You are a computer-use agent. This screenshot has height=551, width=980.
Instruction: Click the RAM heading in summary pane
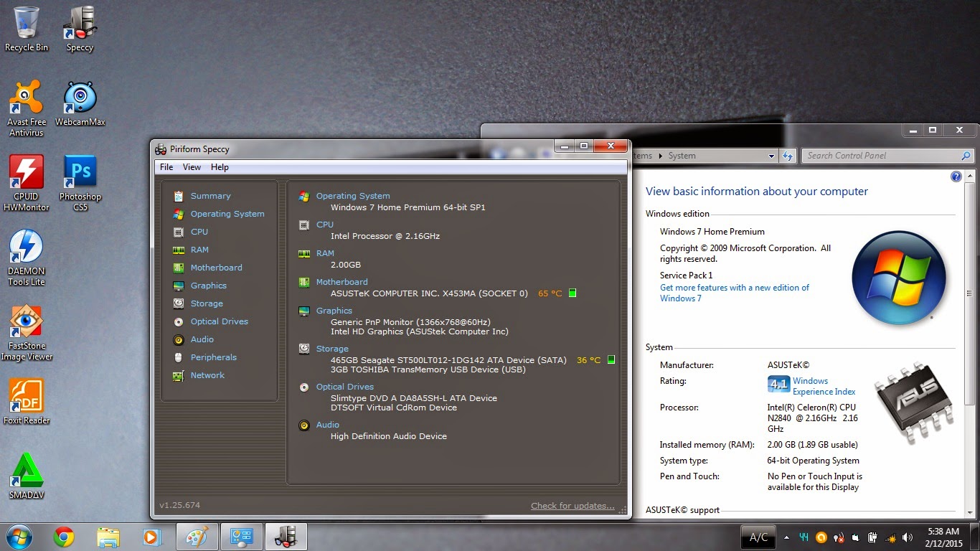(x=325, y=253)
